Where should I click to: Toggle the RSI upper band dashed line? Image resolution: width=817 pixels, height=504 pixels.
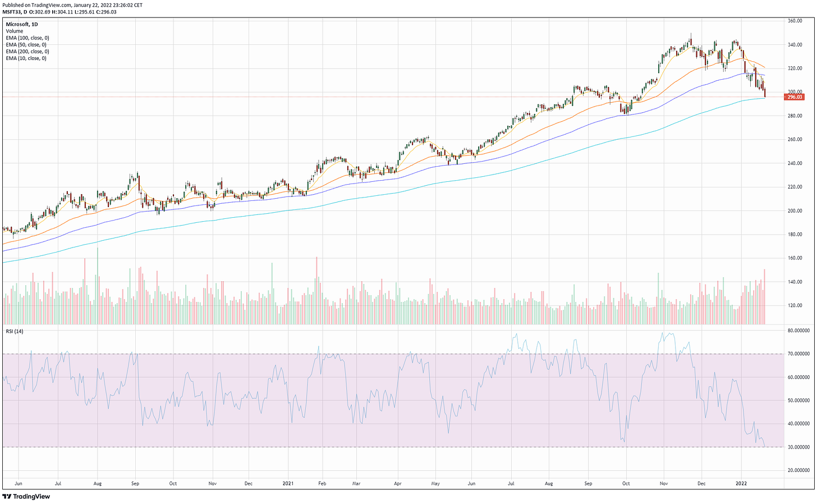point(393,354)
